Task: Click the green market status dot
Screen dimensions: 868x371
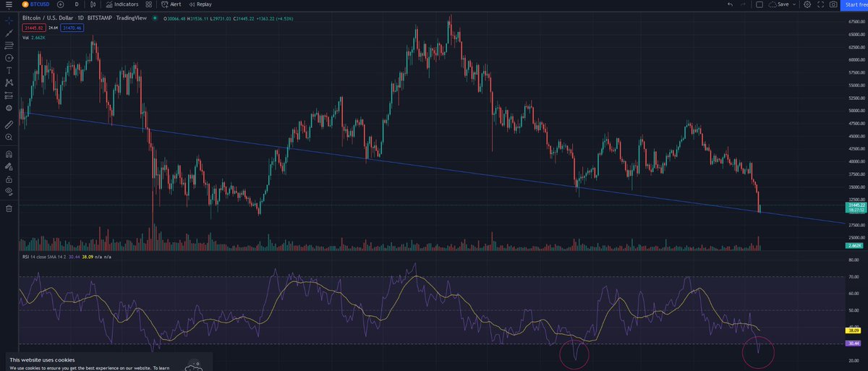Action: click(155, 19)
